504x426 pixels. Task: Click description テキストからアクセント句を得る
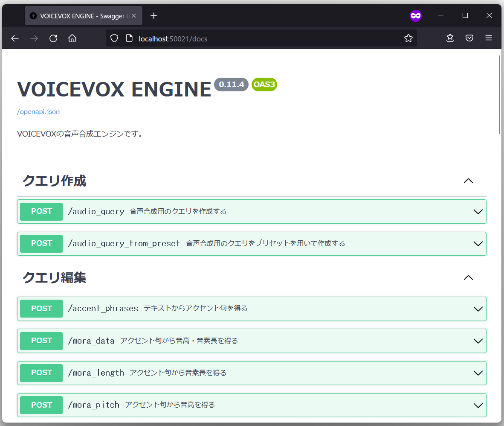pyautogui.click(x=195, y=308)
